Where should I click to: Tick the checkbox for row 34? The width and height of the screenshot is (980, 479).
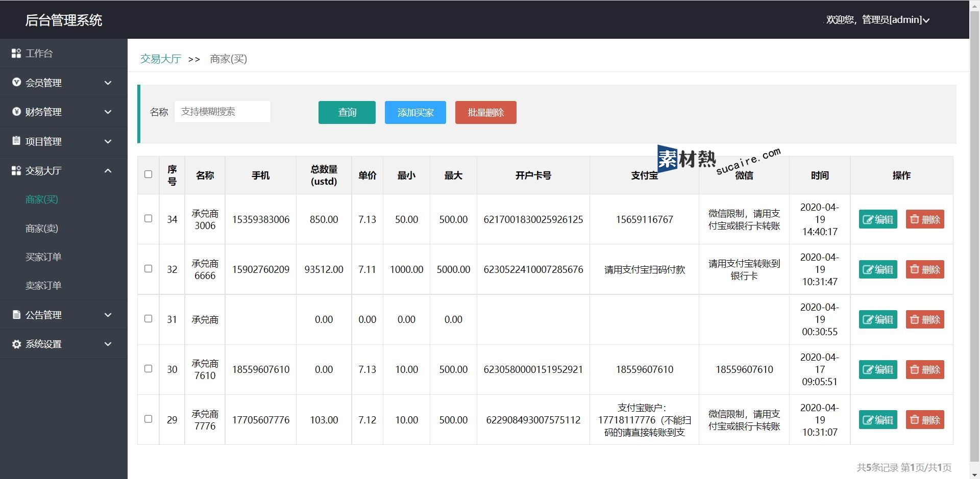click(x=149, y=218)
